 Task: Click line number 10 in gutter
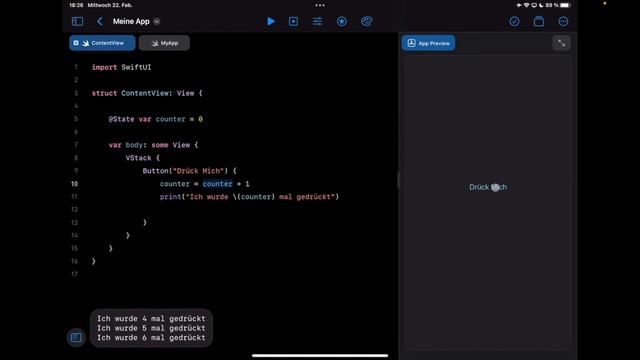tap(74, 184)
